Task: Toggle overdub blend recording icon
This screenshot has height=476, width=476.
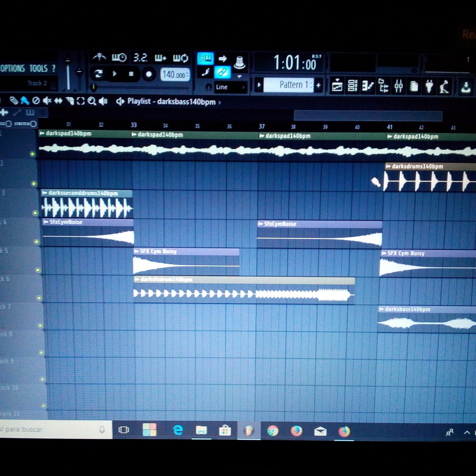Action: click(x=160, y=58)
